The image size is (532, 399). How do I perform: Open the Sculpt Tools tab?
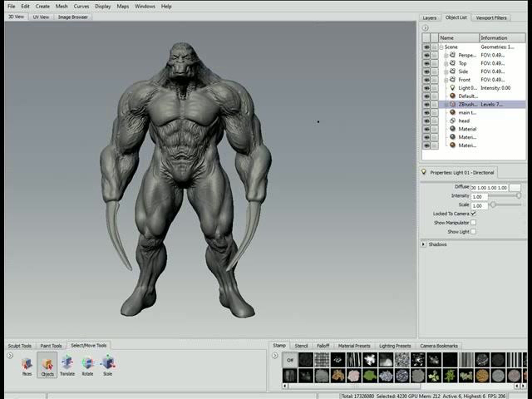pyautogui.click(x=20, y=346)
